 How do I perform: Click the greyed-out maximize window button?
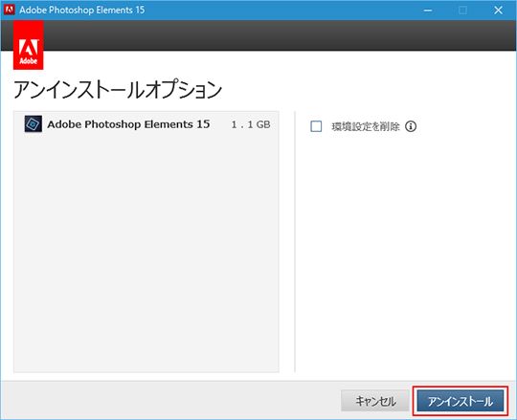[x=463, y=11]
